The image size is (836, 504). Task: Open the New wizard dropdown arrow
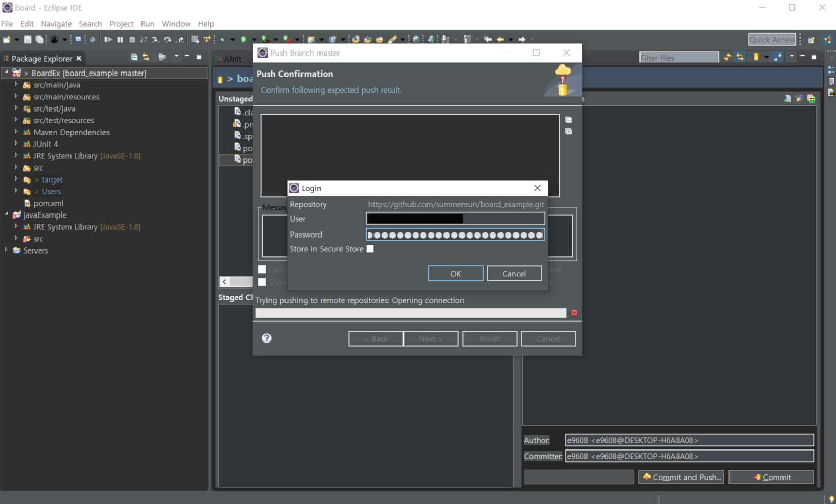click(x=17, y=39)
